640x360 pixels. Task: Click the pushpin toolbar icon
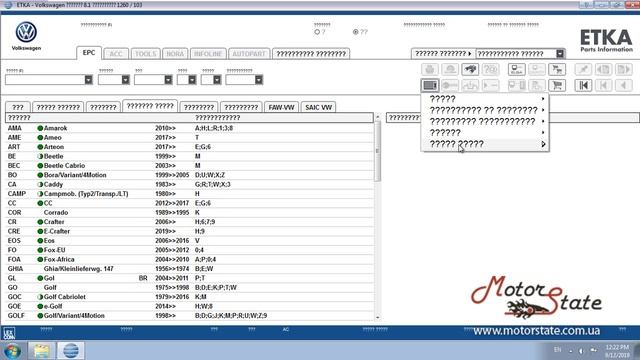pos(583,69)
